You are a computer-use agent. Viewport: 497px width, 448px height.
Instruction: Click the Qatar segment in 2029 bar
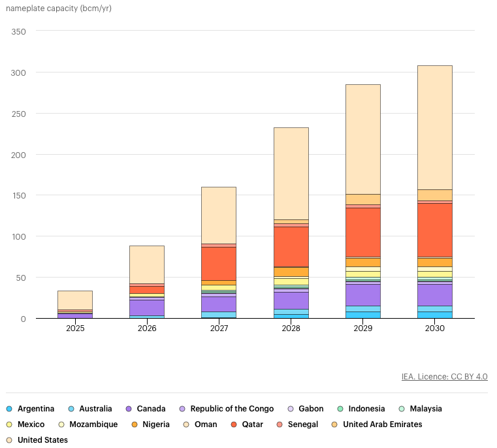coord(363,232)
